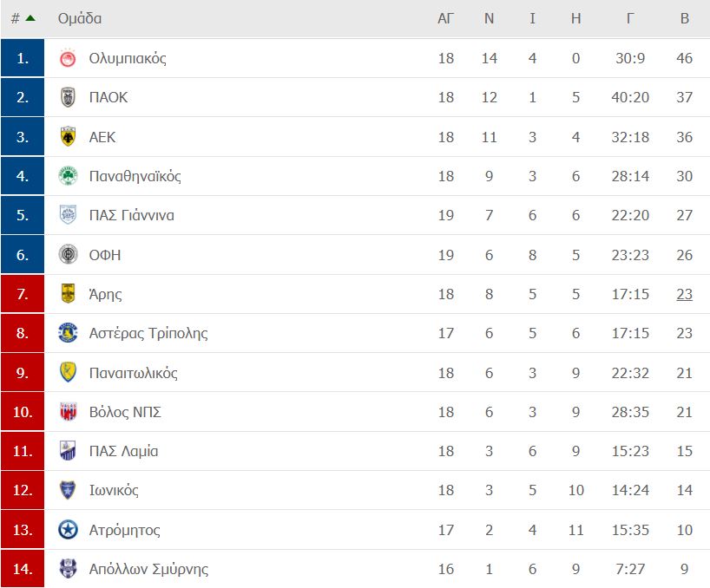
Task: Open the Ιωνικός team name link
Action: tap(114, 490)
